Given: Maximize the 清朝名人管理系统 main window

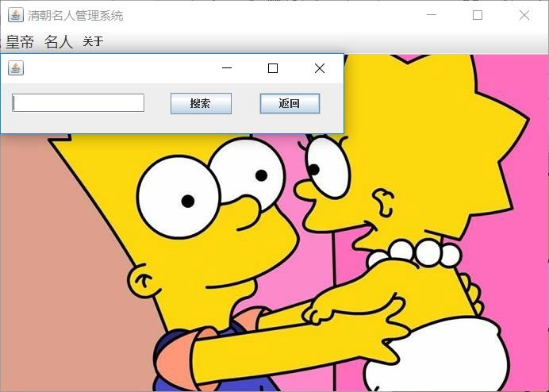Looking at the screenshot, I should [x=478, y=15].
